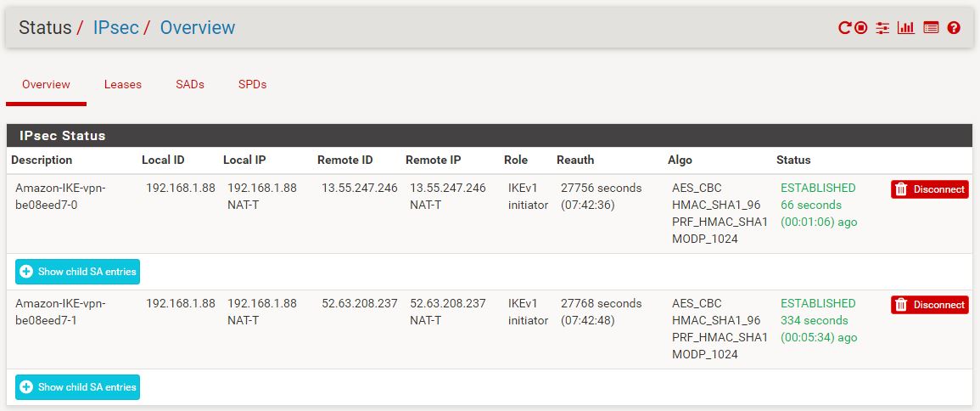Open related settings via the sliders icon
The image size is (980, 411).
[882, 27]
